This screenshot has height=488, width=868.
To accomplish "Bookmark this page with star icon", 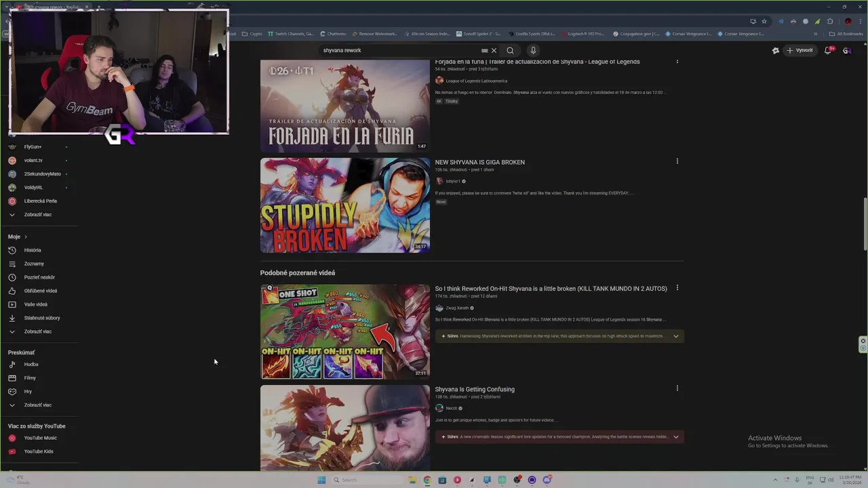I will (x=764, y=21).
